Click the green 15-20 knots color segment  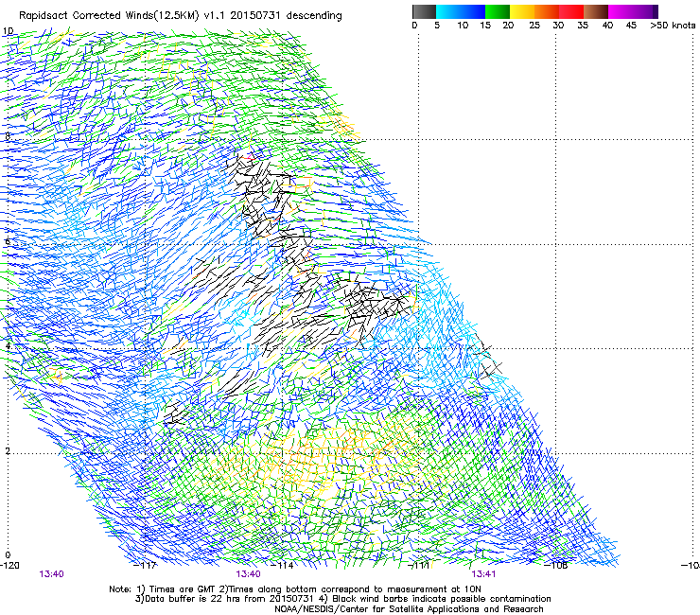click(x=498, y=11)
